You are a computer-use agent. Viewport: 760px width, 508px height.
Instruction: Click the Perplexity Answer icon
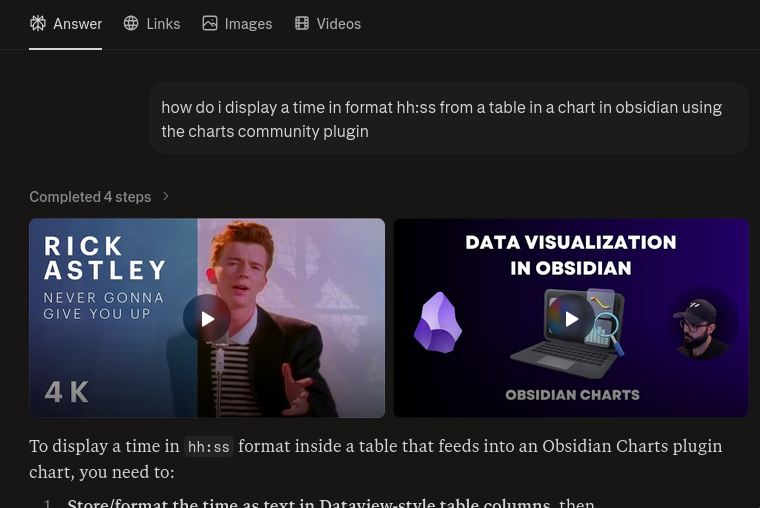(x=38, y=23)
